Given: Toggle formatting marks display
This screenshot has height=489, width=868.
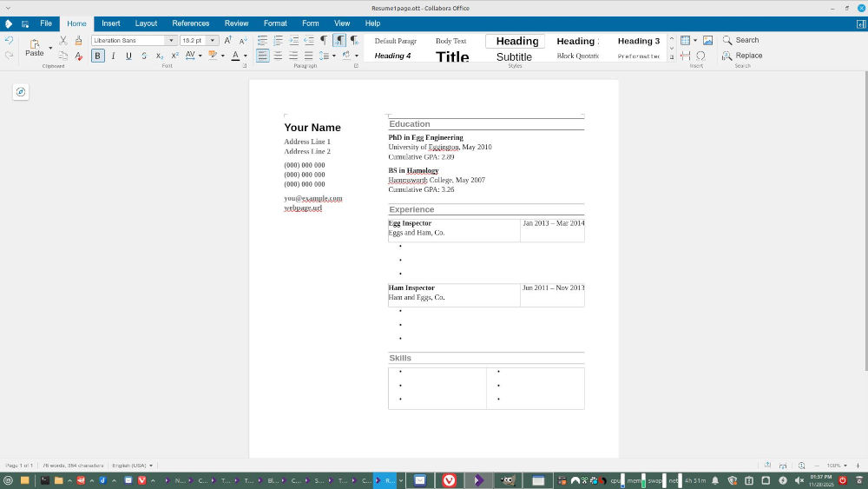Looking at the screenshot, I should [x=324, y=40].
